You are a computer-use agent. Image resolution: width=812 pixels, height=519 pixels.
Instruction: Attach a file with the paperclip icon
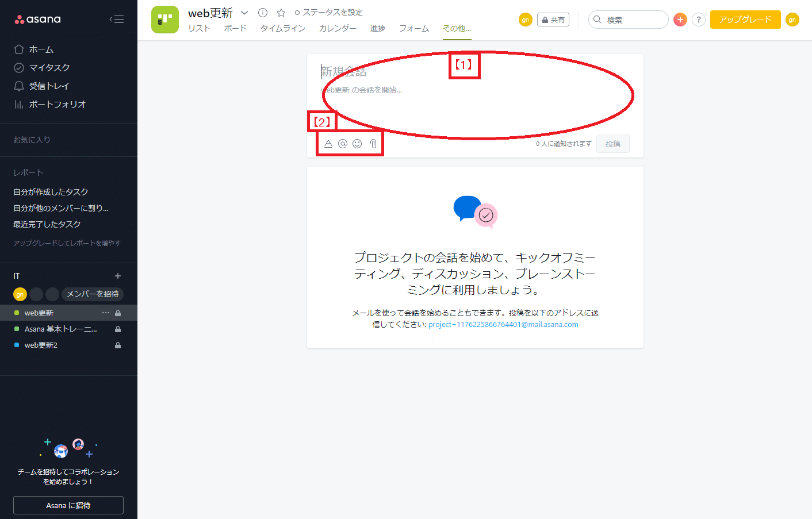(x=373, y=144)
